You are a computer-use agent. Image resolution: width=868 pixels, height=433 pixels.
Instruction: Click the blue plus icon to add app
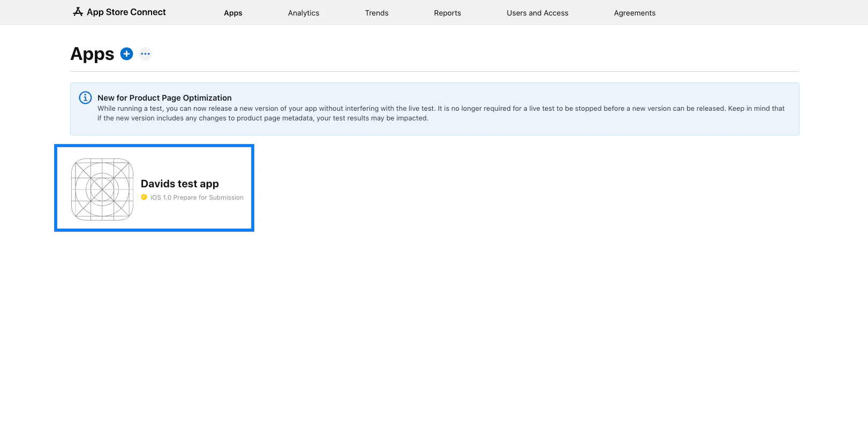pos(126,54)
